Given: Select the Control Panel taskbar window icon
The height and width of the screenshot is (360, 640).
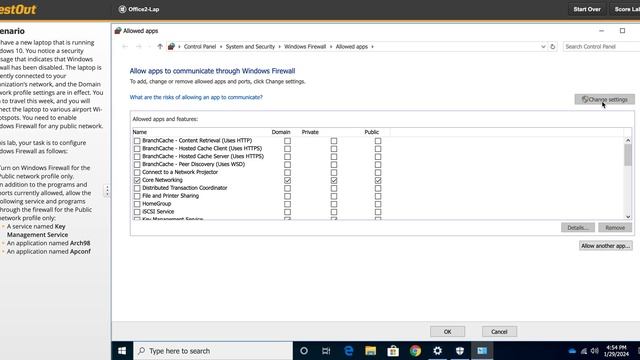Looking at the screenshot, I should 482,351.
